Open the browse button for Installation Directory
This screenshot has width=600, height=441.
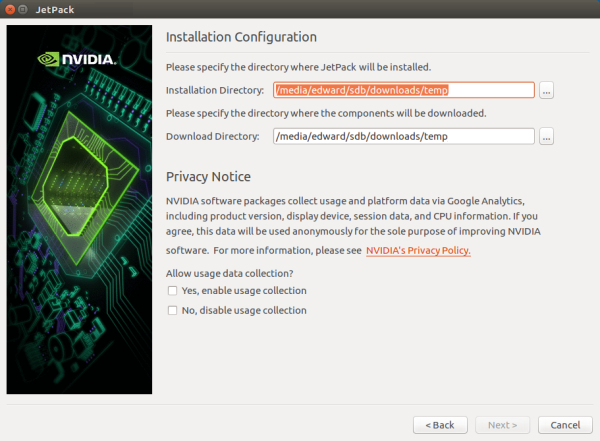point(546,90)
